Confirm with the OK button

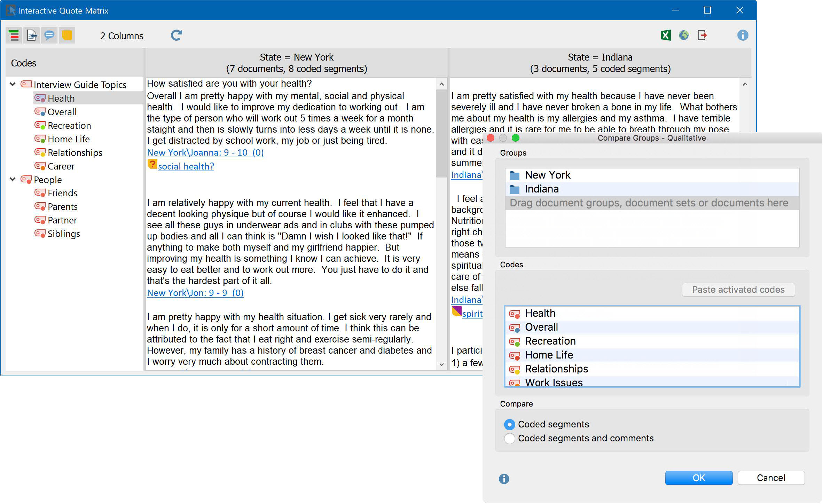click(699, 478)
